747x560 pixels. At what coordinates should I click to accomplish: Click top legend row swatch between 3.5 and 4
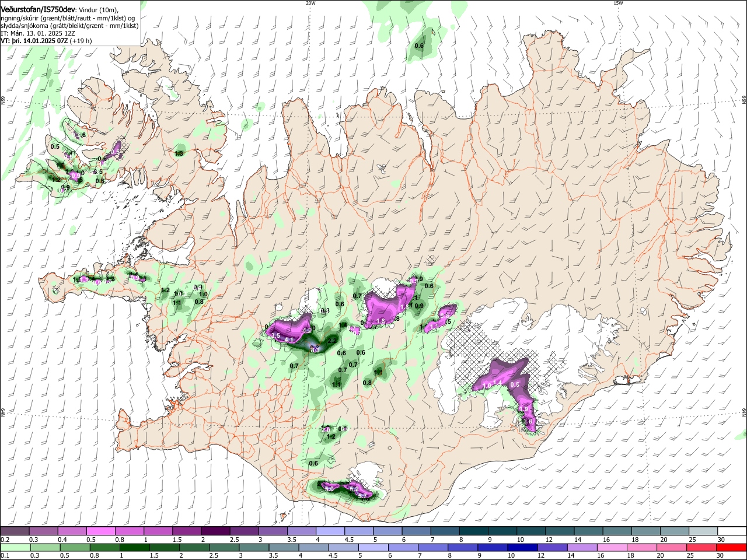[x=302, y=531]
